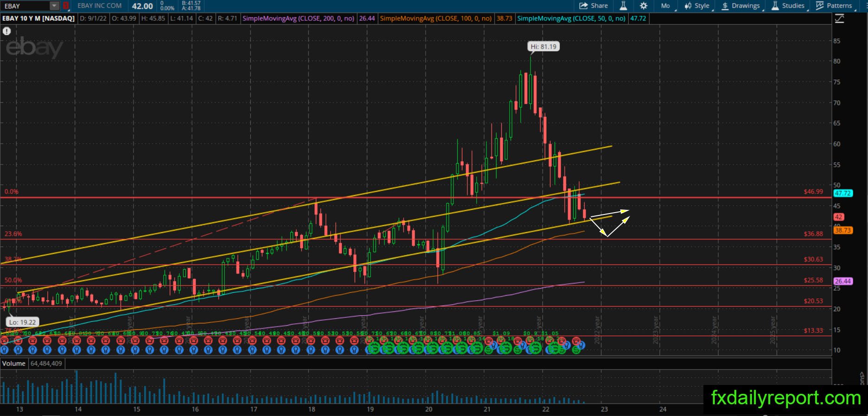Click the 23.6% Fibonacci label

13,234
